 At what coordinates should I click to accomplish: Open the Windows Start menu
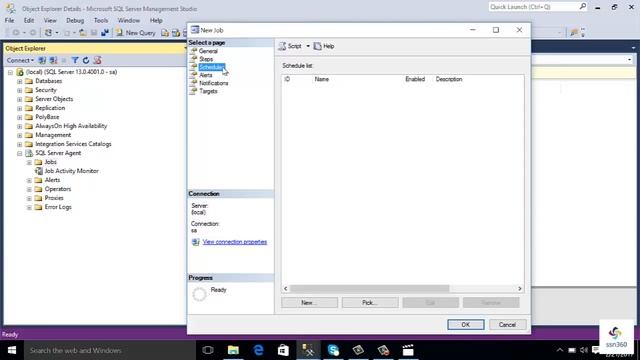tap(11, 350)
